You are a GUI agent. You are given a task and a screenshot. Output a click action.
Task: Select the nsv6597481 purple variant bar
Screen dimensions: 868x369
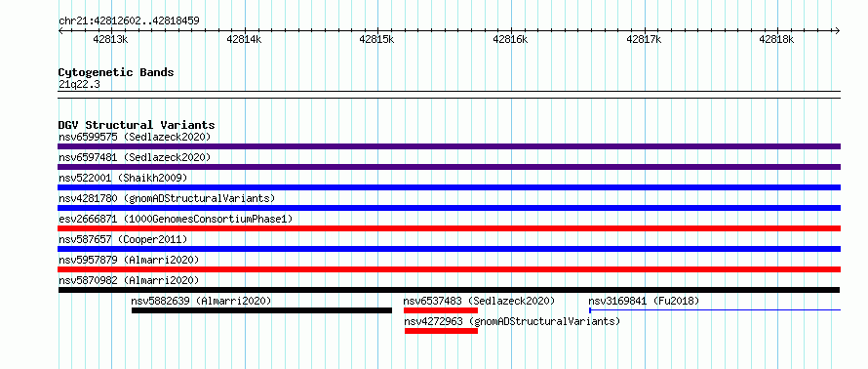449,167
